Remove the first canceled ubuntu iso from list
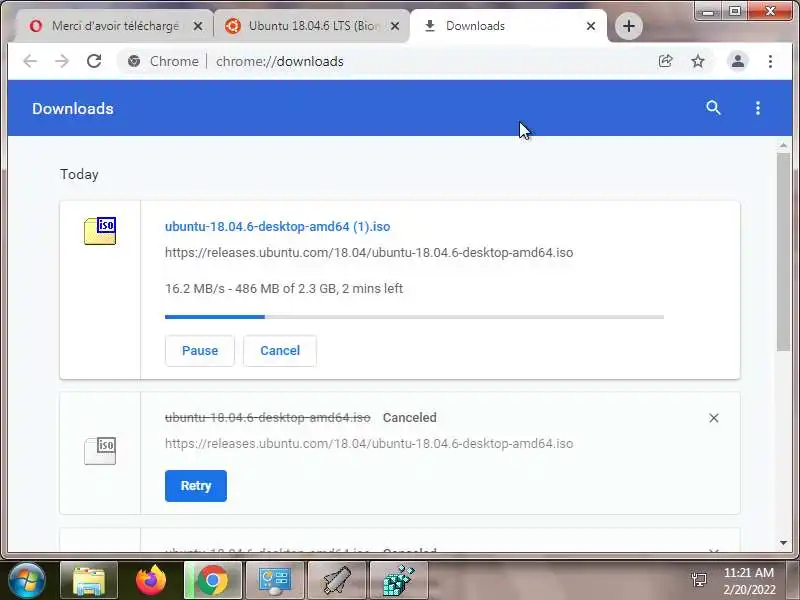The width and height of the screenshot is (800, 600). click(714, 418)
